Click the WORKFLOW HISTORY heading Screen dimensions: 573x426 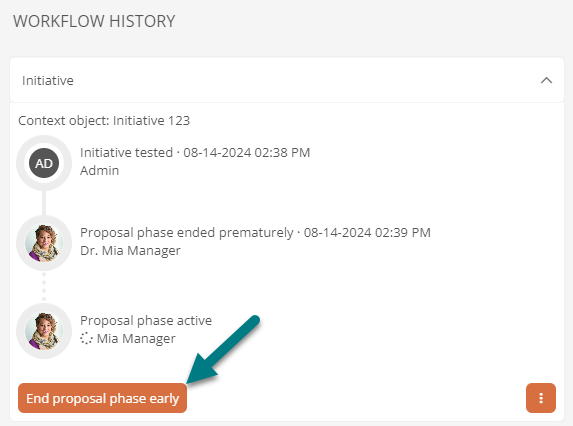pos(94,21)
